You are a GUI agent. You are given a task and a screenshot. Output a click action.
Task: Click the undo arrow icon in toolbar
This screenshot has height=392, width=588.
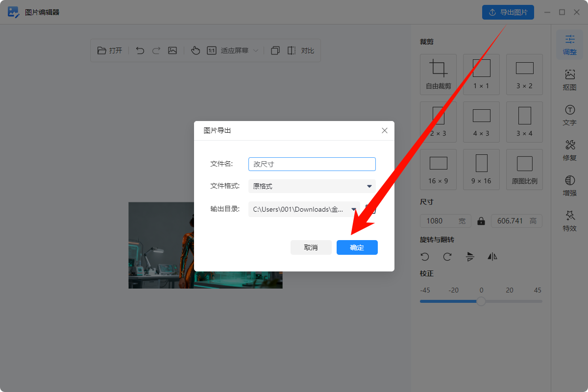click(x=140, y=50)
